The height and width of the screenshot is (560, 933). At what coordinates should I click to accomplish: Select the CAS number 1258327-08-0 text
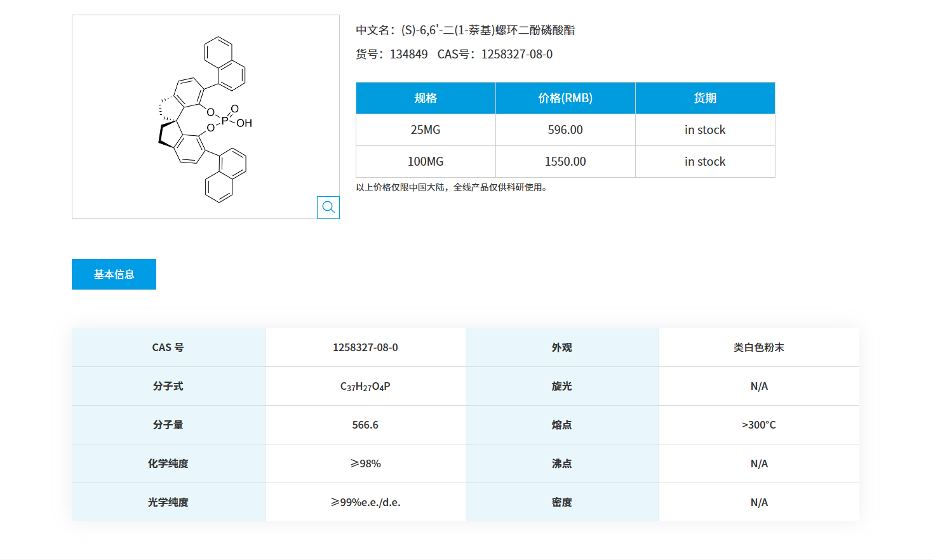pos(366,347)
